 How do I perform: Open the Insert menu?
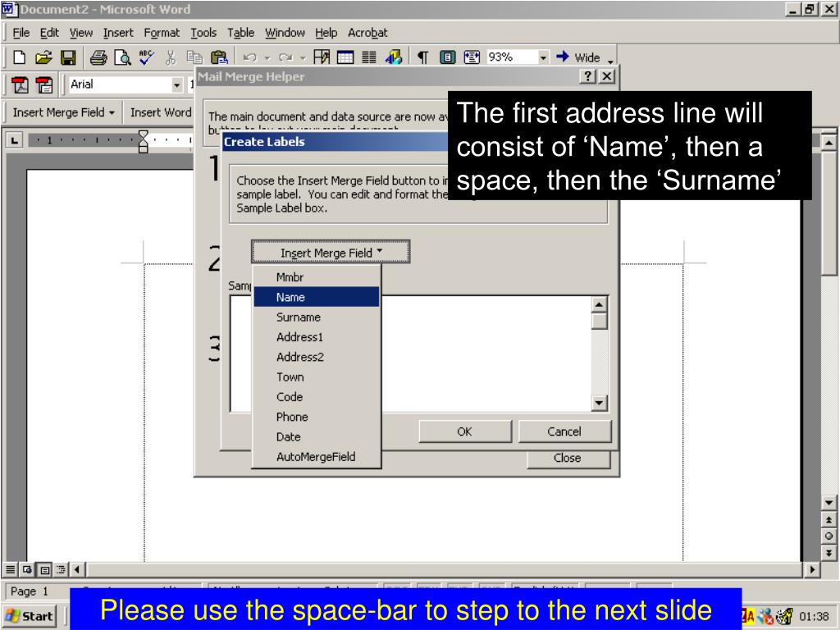coord(118,33)
